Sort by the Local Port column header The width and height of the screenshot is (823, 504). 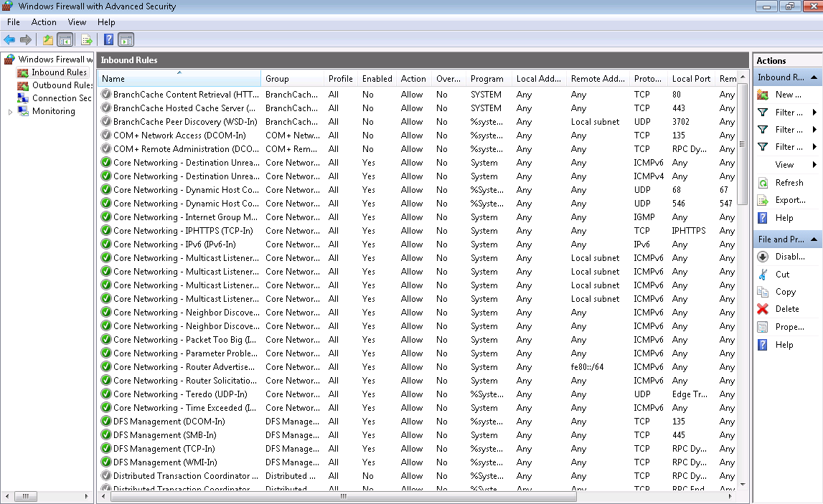691,79
